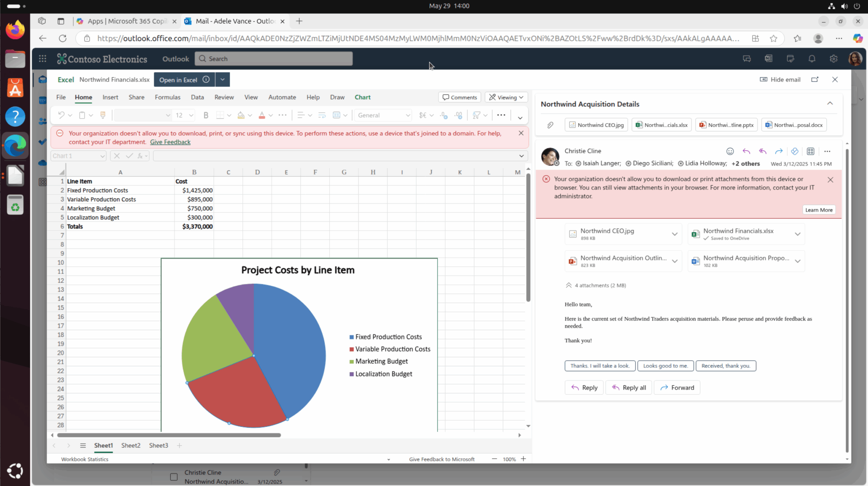This screenshot has width=868, height=486.
Task: Apply bold formatting in the Excel ribbon
Action: coord(206,115)
